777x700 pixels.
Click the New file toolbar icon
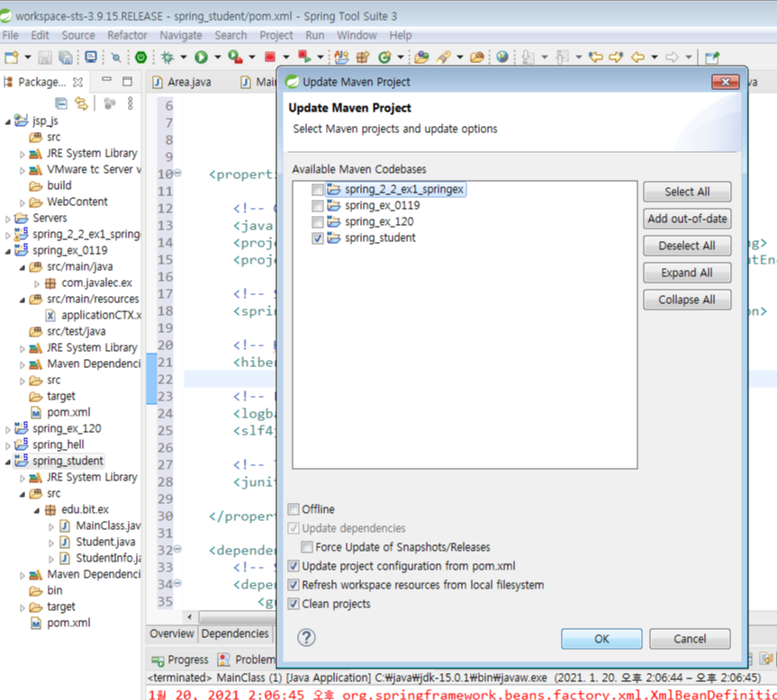tap(12, 58)
